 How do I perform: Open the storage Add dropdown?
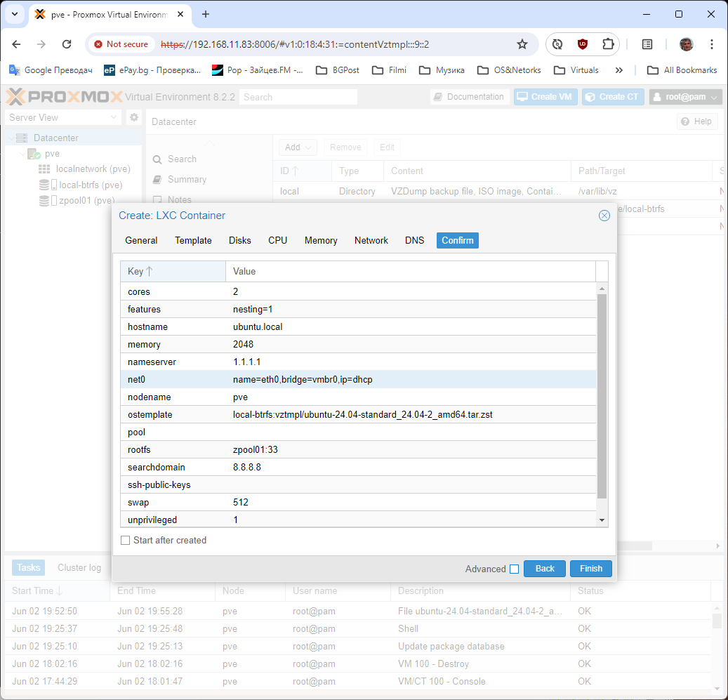(x=298, y=147)
